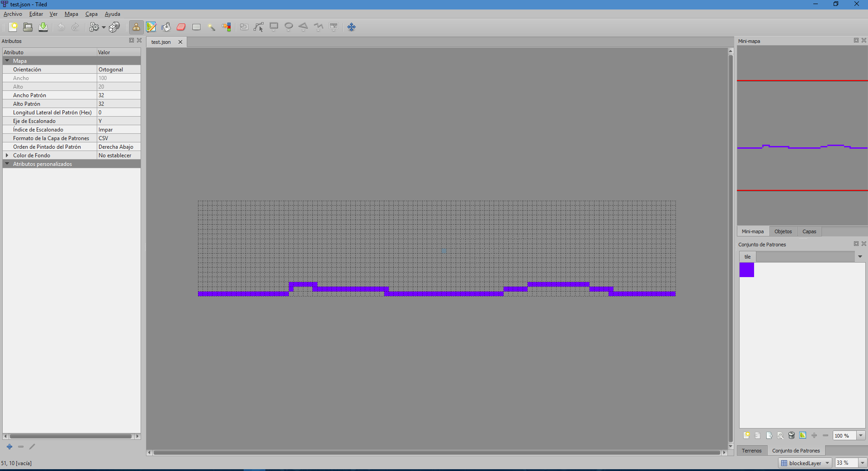The image size is (868, 471).
Task: Select the Bucket Fill tool
Action: point(166,27)
